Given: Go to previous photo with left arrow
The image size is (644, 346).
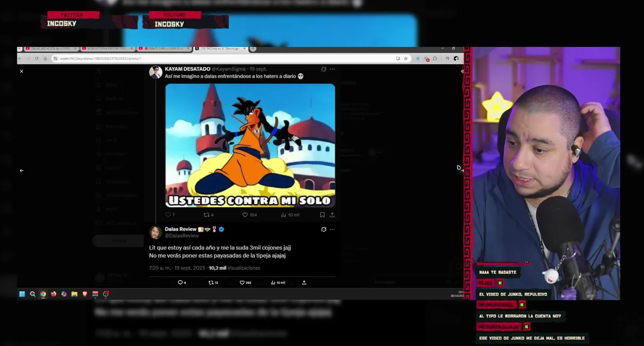Looking at the screenshot, I should pos(21,171).
